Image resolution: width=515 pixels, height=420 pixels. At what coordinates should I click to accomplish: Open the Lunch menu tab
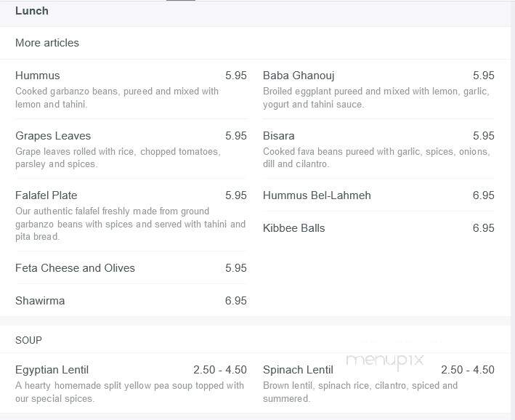coord(32,11)
